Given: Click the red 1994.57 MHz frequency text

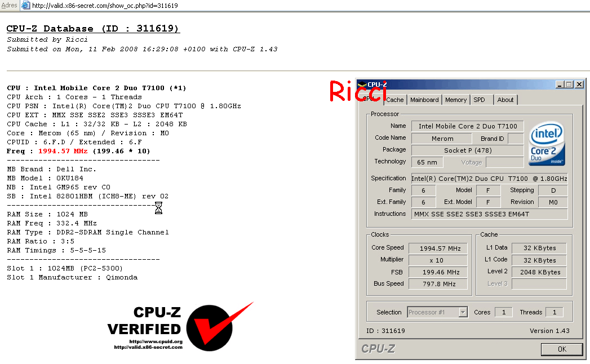Looking at the screenshot, I should (x=63, y=151).
